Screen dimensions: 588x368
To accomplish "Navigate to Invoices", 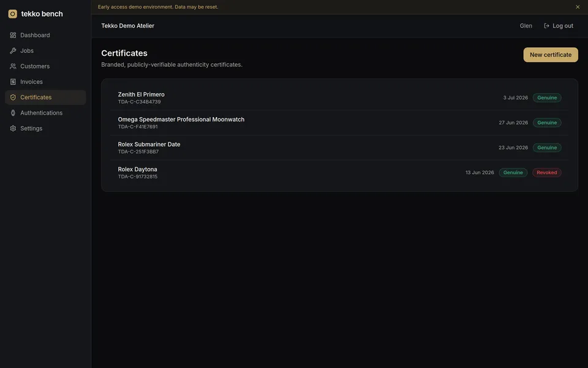I will [45, 82].
